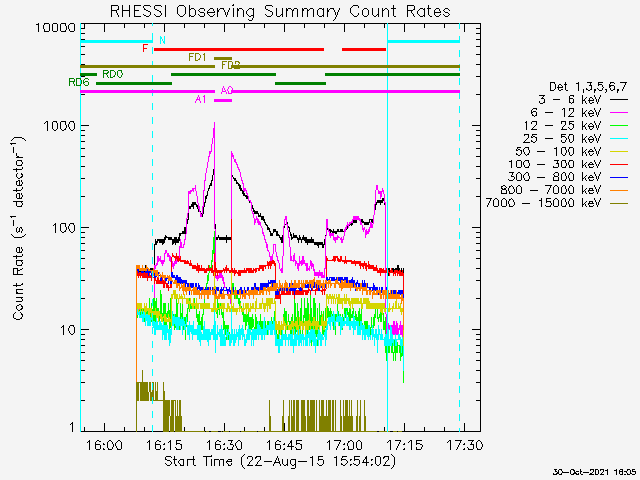This screenshot has width=640, height=480.
Task: Click the 17:00 x-axis tick label
Action: pos(344,444)
